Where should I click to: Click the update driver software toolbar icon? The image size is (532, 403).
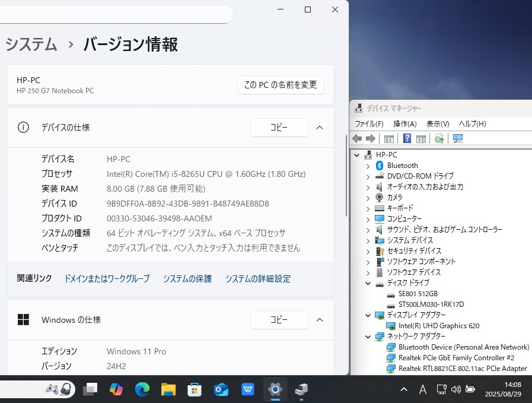(x=439, y=138)
